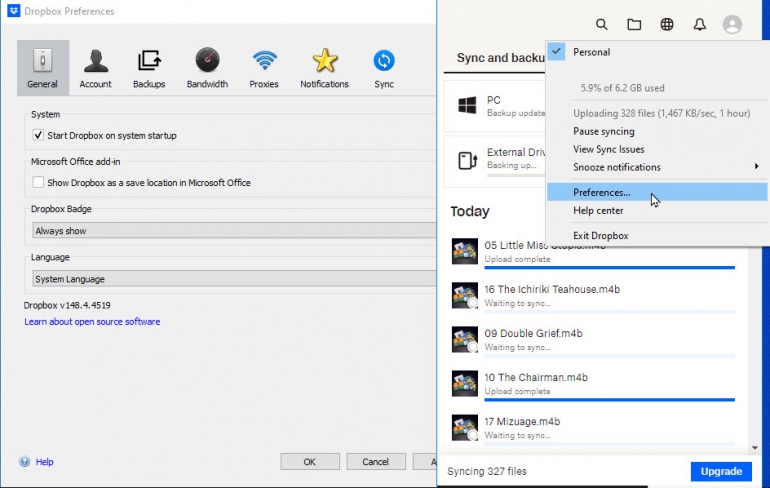Choose Pause syncing from the menu
The height and width of the screenshot is (488, 770).
pos(603,131)
